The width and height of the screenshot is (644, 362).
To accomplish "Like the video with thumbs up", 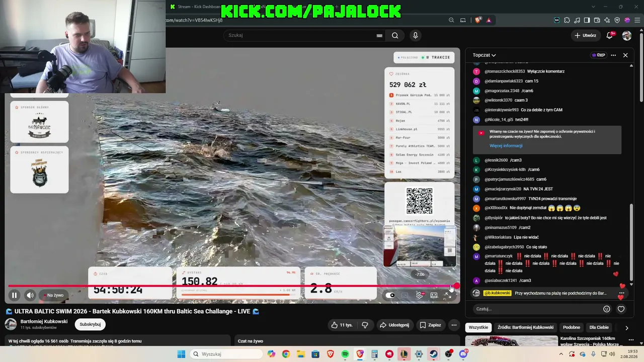I will 342,325.
